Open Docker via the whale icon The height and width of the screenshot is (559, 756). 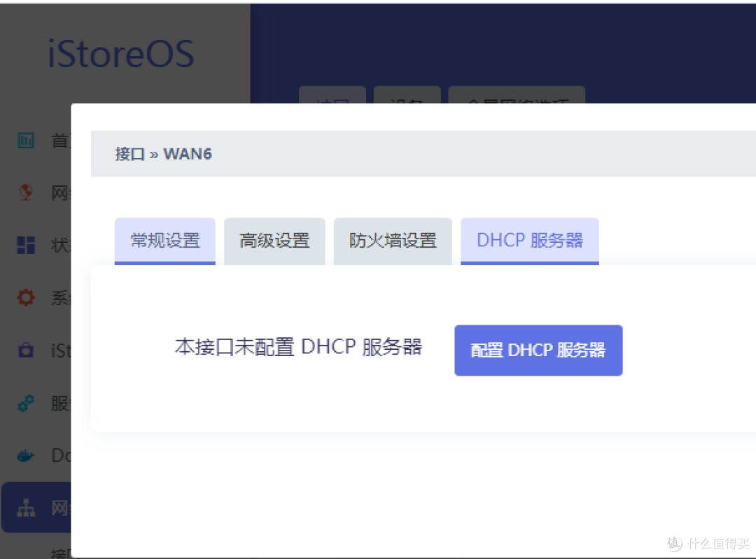pos(26,455)
